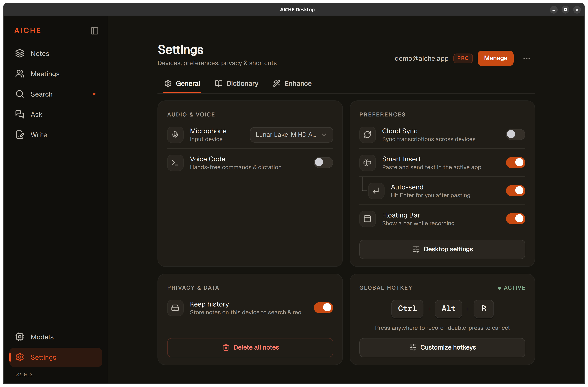This screenshot has height=387, width=588.
Task: Click the PRO badge
Action: [463, 58]
